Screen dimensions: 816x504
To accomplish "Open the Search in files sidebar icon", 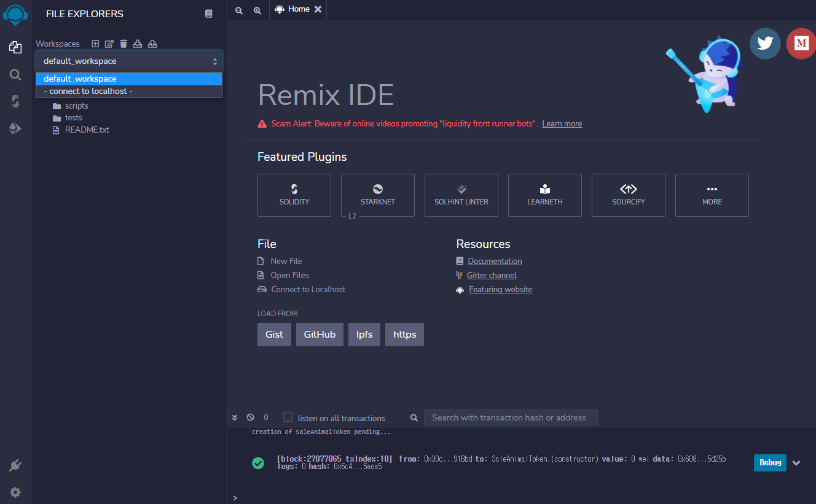I will (x=15, y=75).
